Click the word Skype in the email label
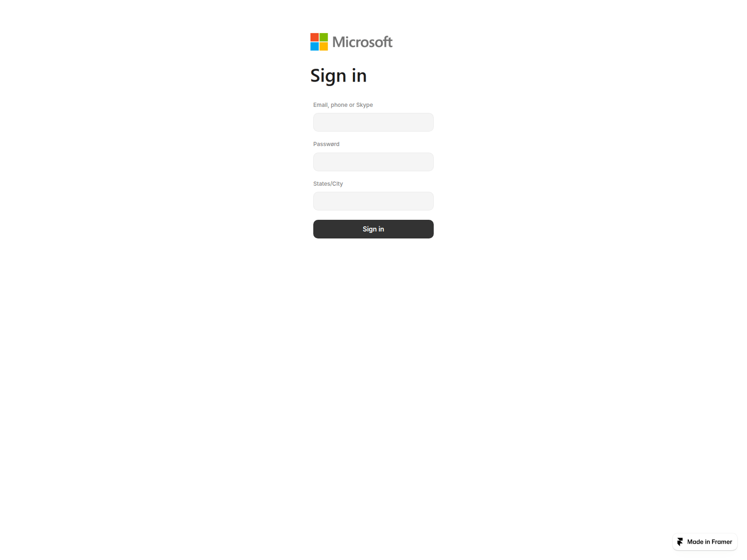The width and height of the screenshot is (747, 560). pyautogui.click(x=365, y=105)
